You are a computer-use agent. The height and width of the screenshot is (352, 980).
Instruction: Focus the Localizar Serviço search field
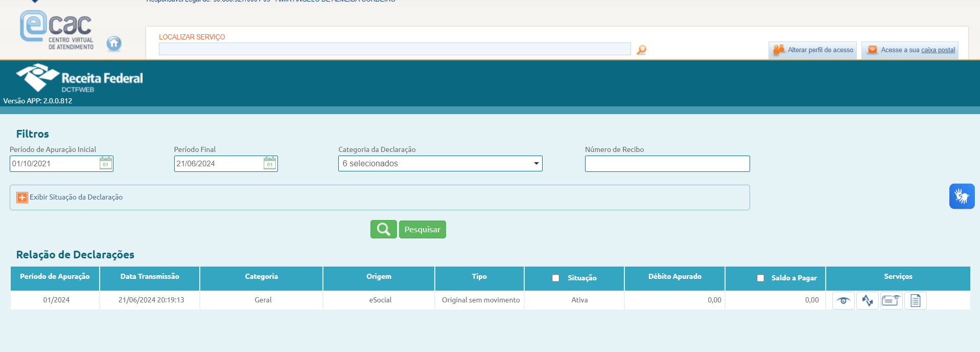pos(394,49)
